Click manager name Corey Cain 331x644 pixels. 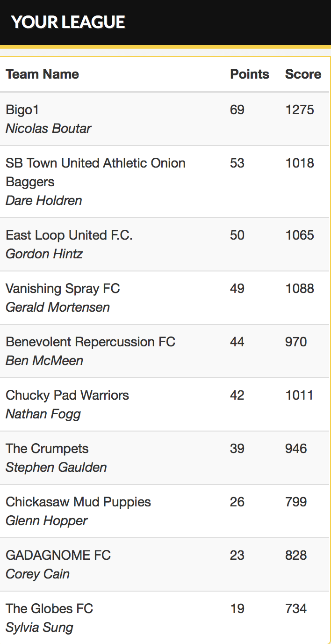[x=37, y=574]
